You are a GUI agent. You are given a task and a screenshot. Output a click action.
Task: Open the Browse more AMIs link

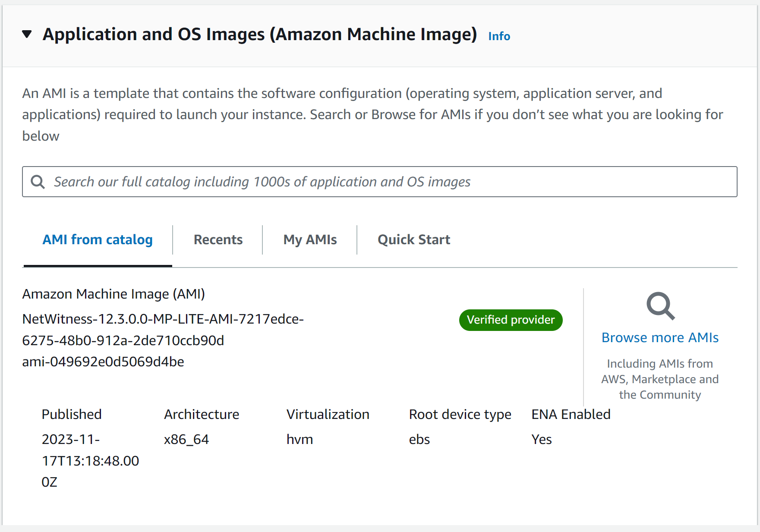coord(660,338)
